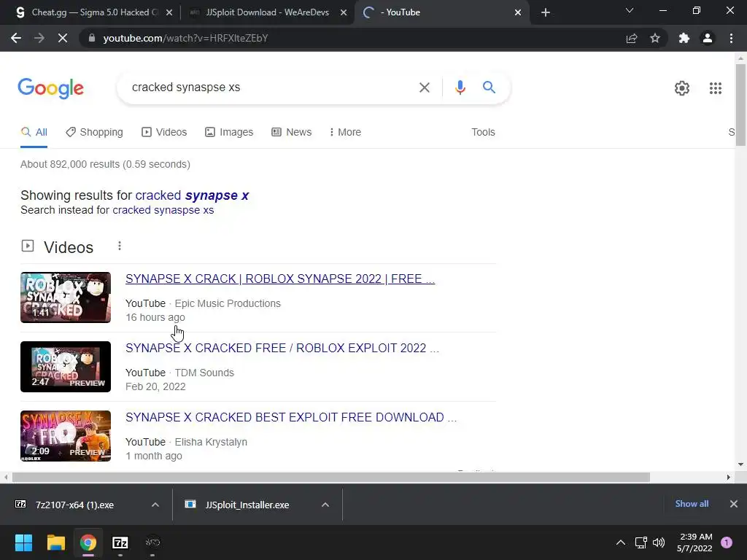Screen dimensions: 747x560
Task: Open the WeAreDevs app taskbar icon
Action: pos(152,542)
